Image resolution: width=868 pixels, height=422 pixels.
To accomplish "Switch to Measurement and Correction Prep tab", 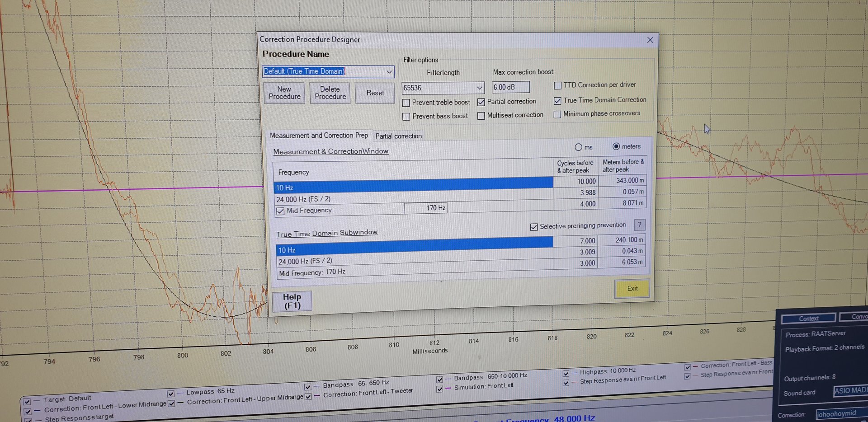I will tap(319, 136).
